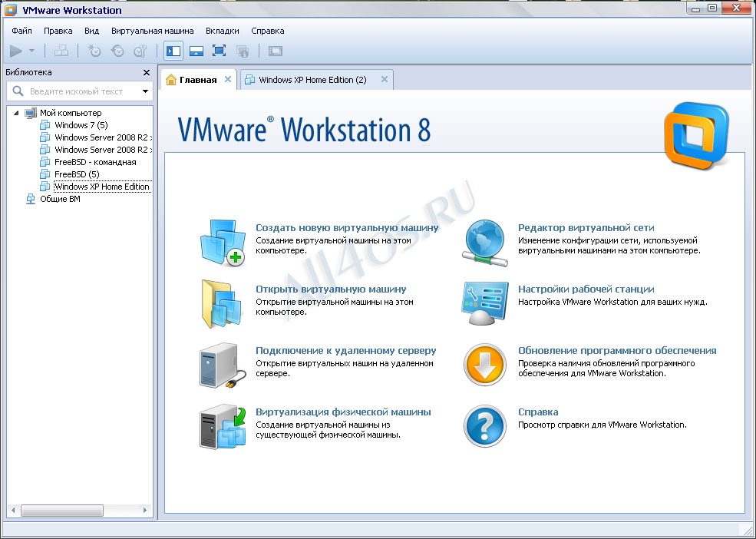The image size is (756, 539).
Task: Open the Виртуальная машина menu
Action: point(153,31)
